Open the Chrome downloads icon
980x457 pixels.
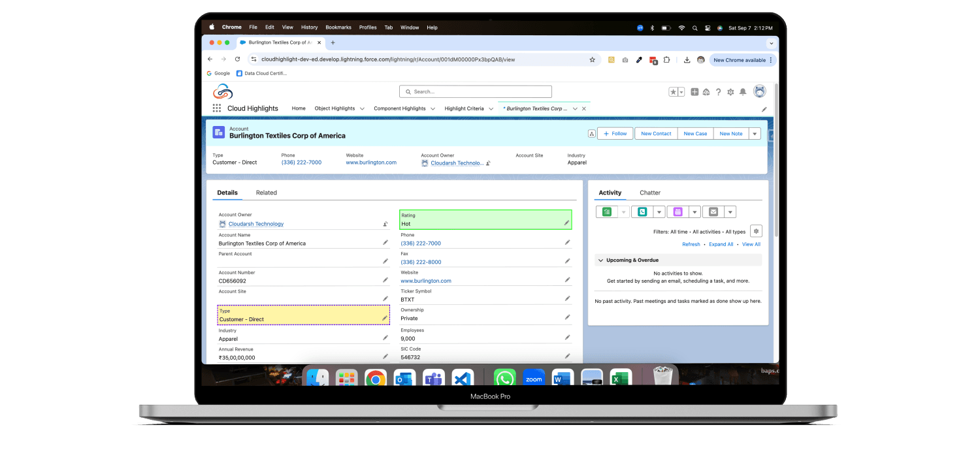click(687, 59)
